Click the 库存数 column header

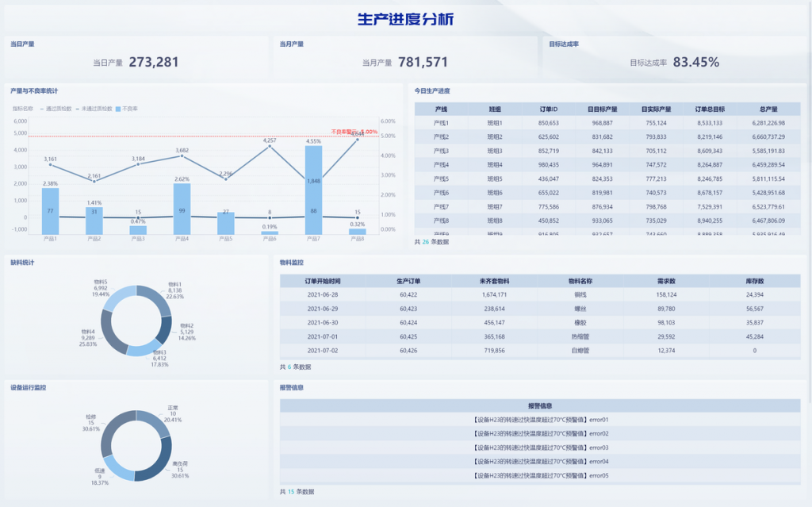pyautogui.click(x=755, y=281)
